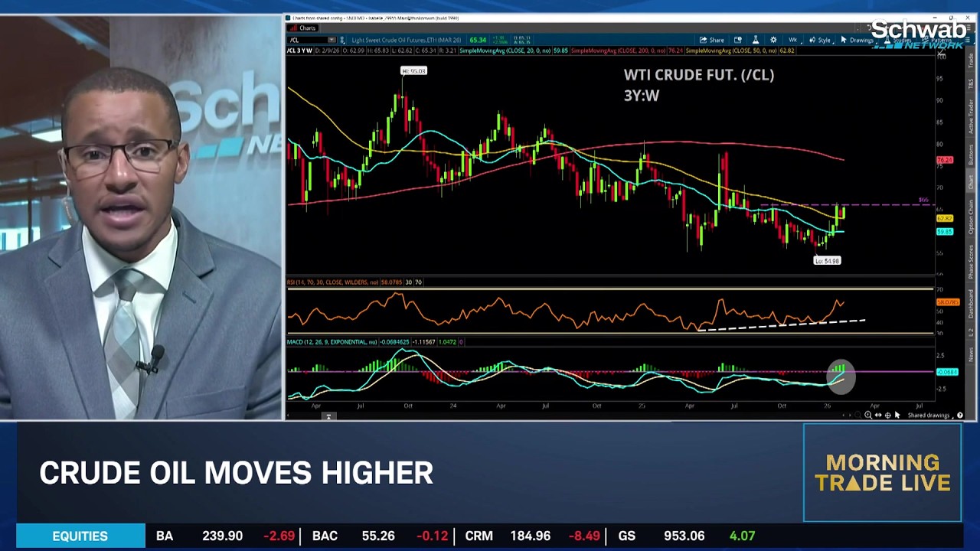
Task: Click the chart flask icon beside the gear
Action: pos(755,40)
